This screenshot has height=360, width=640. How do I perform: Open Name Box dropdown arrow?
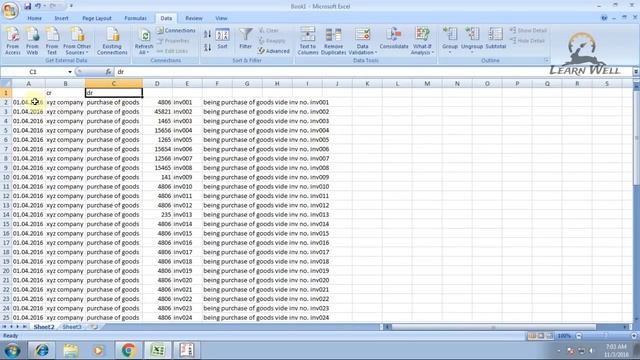point(70,72)
